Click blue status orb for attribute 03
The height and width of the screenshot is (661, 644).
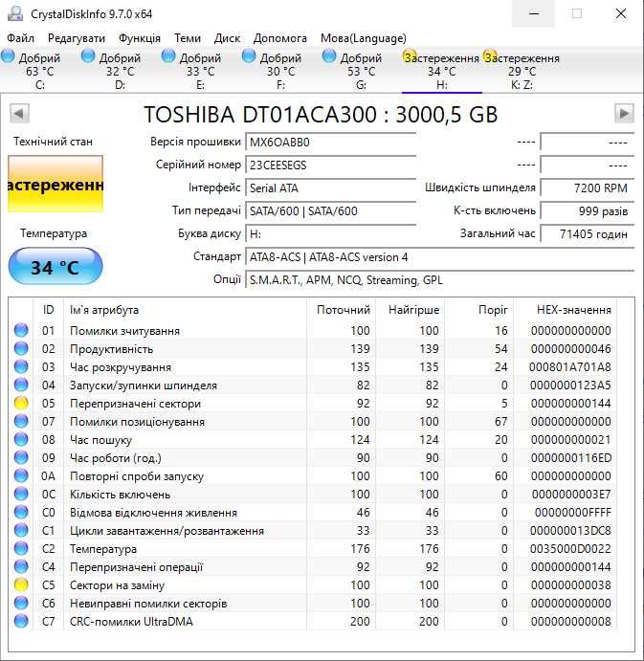click(x=21, y=366)
